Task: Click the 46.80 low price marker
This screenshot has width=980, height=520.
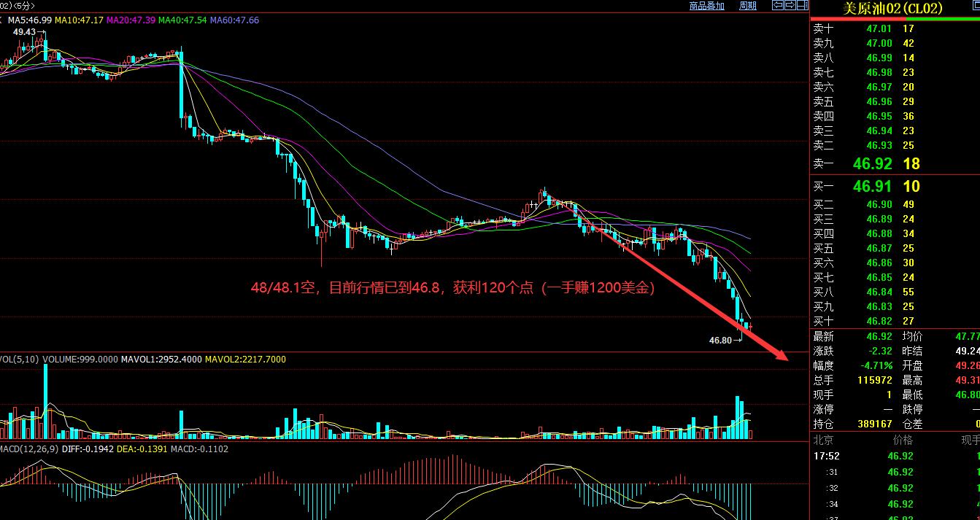Action: click(720, 340)
